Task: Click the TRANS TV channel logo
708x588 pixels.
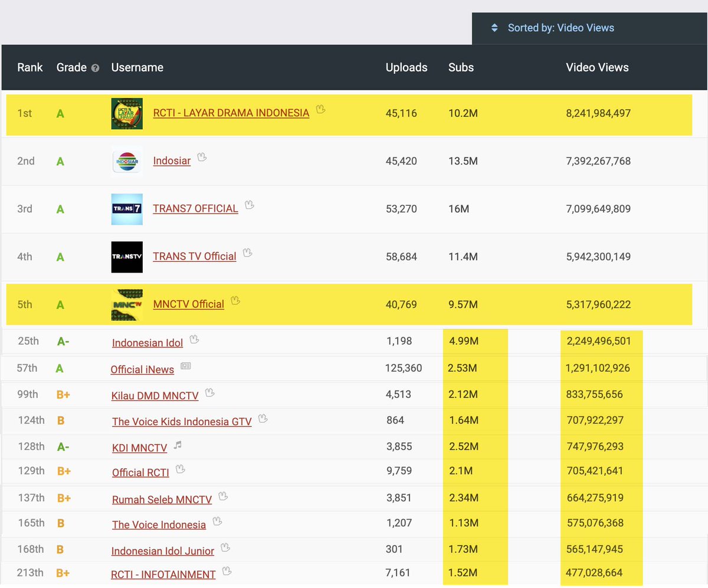Action: pyautogui.click(x=127, y=257)
